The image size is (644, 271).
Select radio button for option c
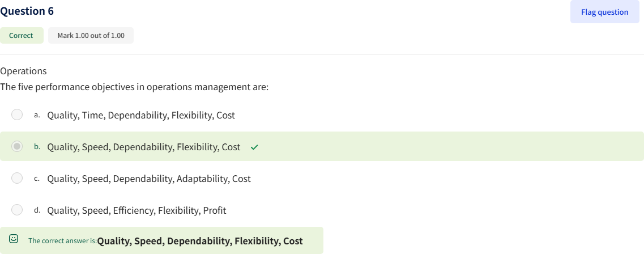click(x=17, y=179)
